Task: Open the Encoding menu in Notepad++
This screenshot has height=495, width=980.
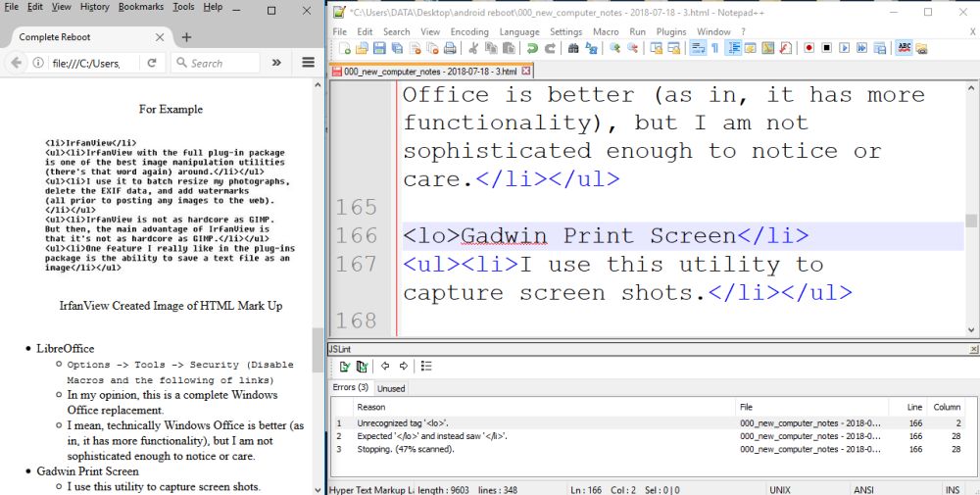Action: tap(469, 31)
